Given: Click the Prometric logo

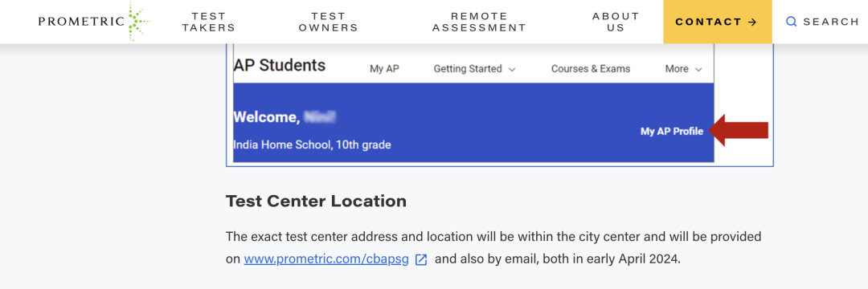Looking at the screenshot, I should (94, 22).
